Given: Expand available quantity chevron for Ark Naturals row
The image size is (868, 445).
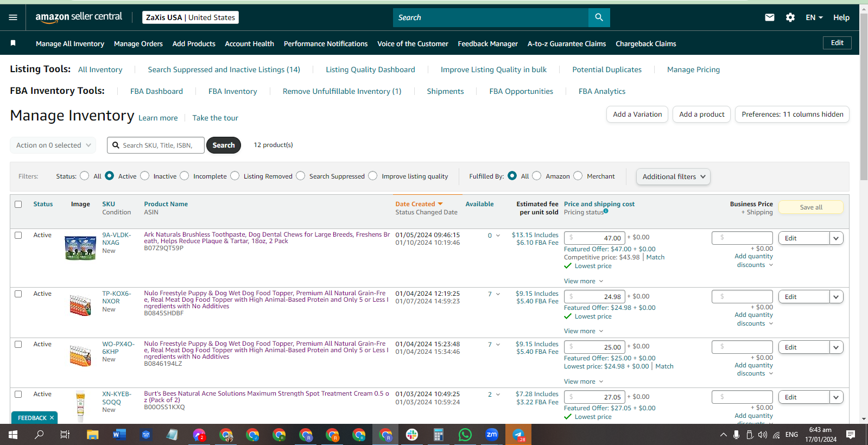Looking at the screenshot, I should (x=498, y=236).
